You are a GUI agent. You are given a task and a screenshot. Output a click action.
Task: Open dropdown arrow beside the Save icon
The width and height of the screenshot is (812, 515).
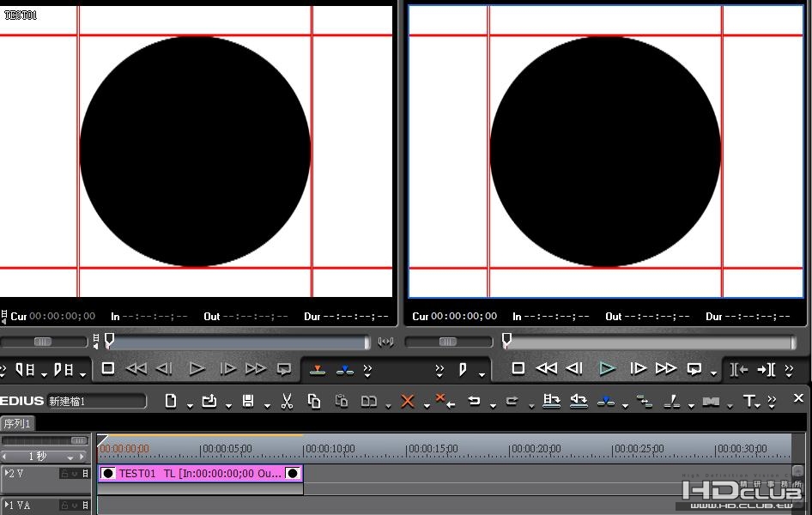click(267, 405)
